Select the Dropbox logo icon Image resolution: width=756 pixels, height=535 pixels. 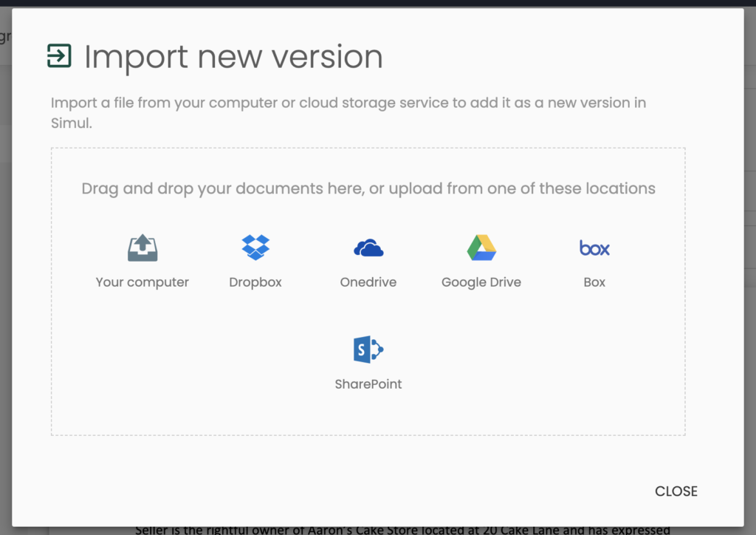point(255,248)
